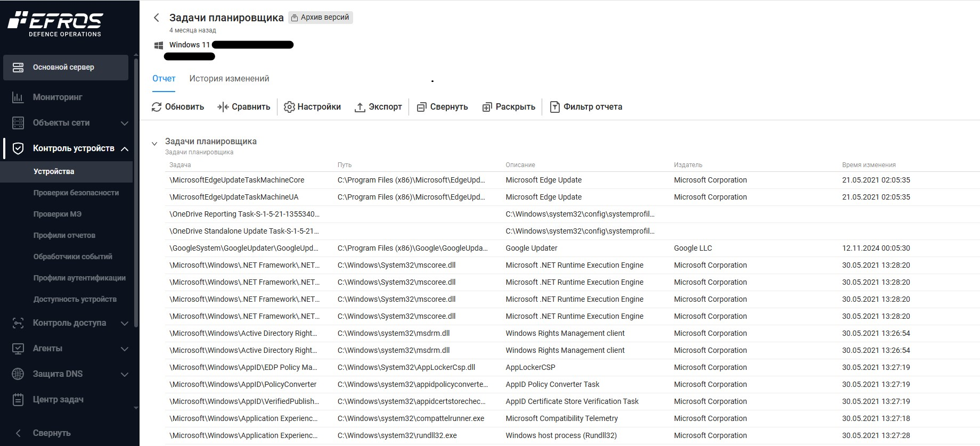Switch to the Отчет tab
Screen dimensions: 980x446
click(164, 78)
